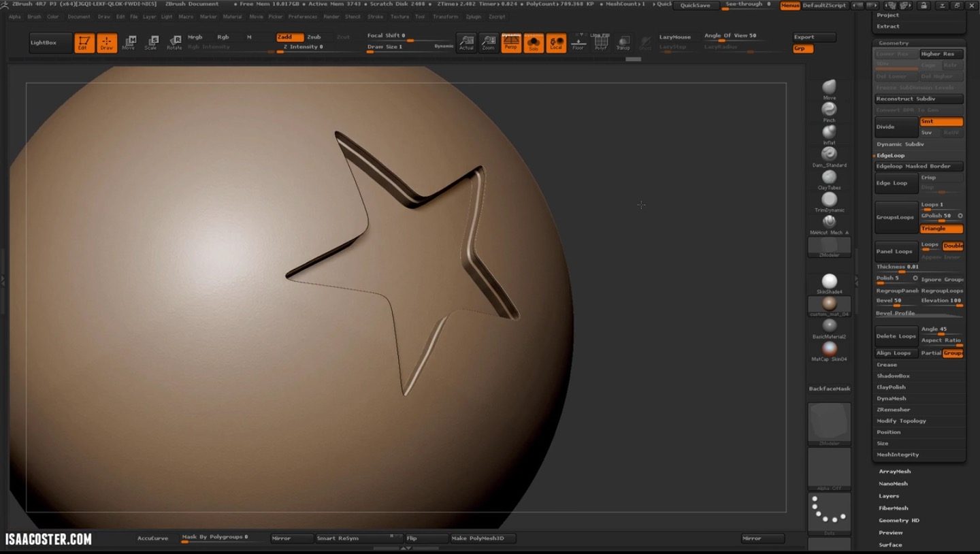Open the Zplugin menu
The height and width of the screenshot is (554, 980).
coord(474,16)
